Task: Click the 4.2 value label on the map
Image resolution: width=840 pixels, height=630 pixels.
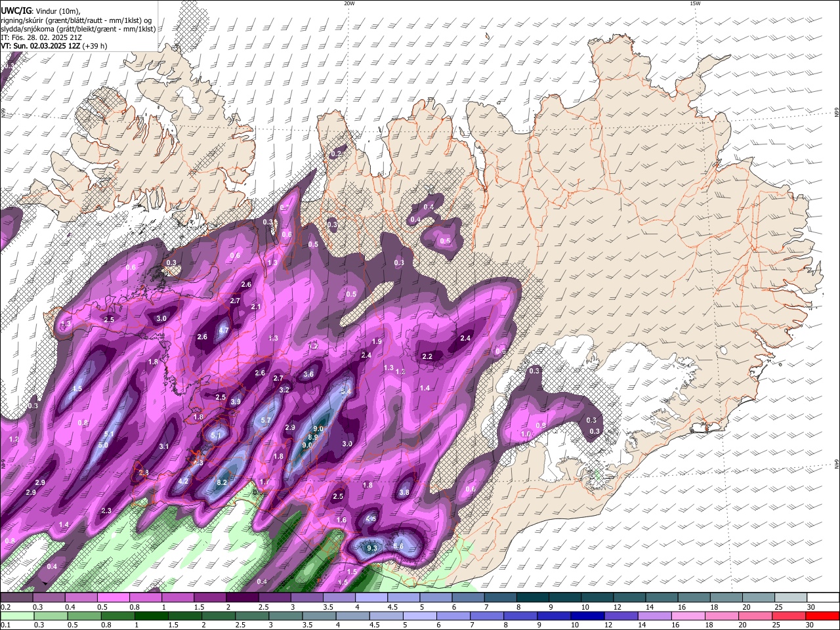Action: pos(184,482)
